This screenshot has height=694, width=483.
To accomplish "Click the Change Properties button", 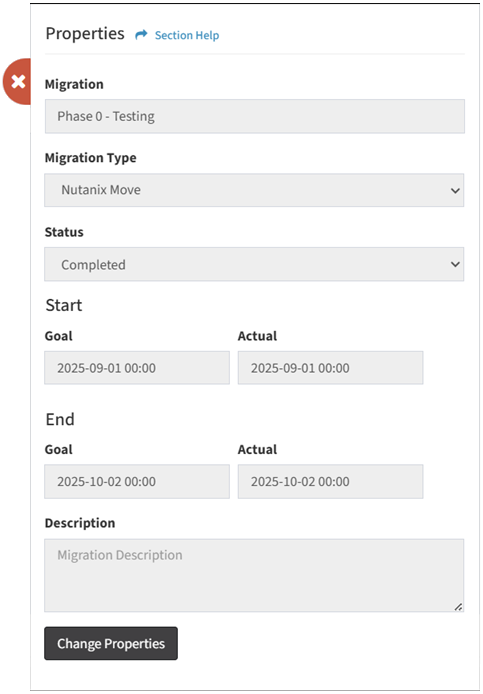I will 111,643.
